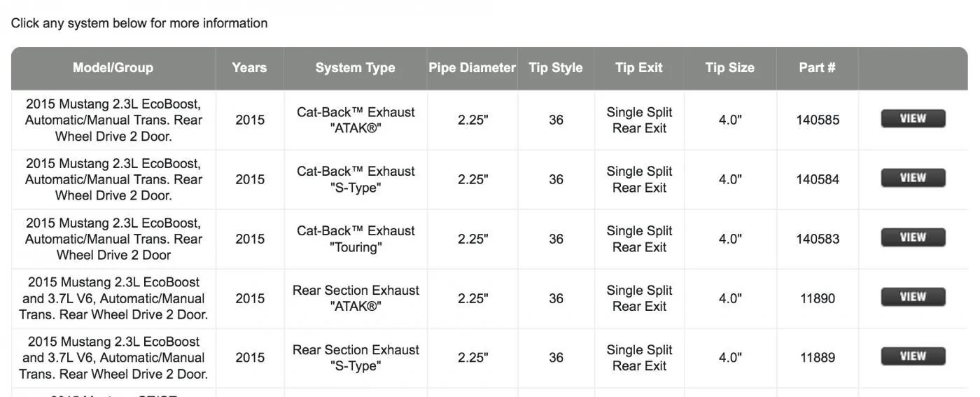The height and width of the screenshot is (397, 980).
Task: Open VIEW button for part 11889
Action: [x=913, y=356]
